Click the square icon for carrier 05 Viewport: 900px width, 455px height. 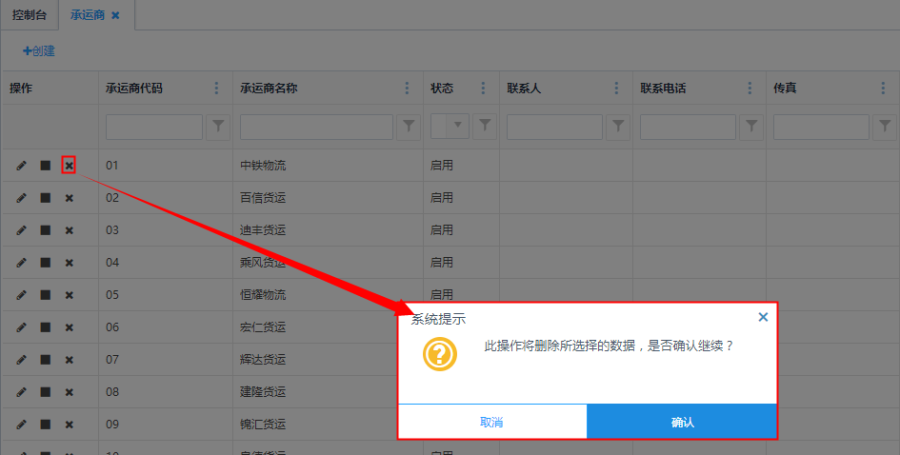45,295
